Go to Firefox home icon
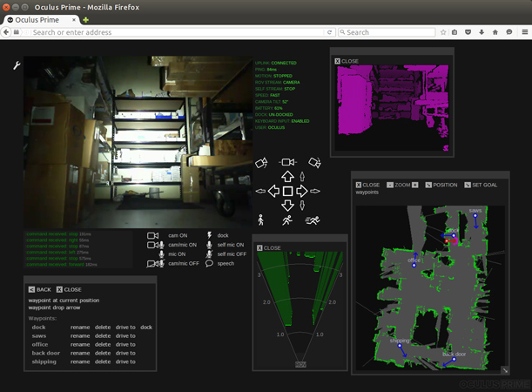 click(495, 32)
